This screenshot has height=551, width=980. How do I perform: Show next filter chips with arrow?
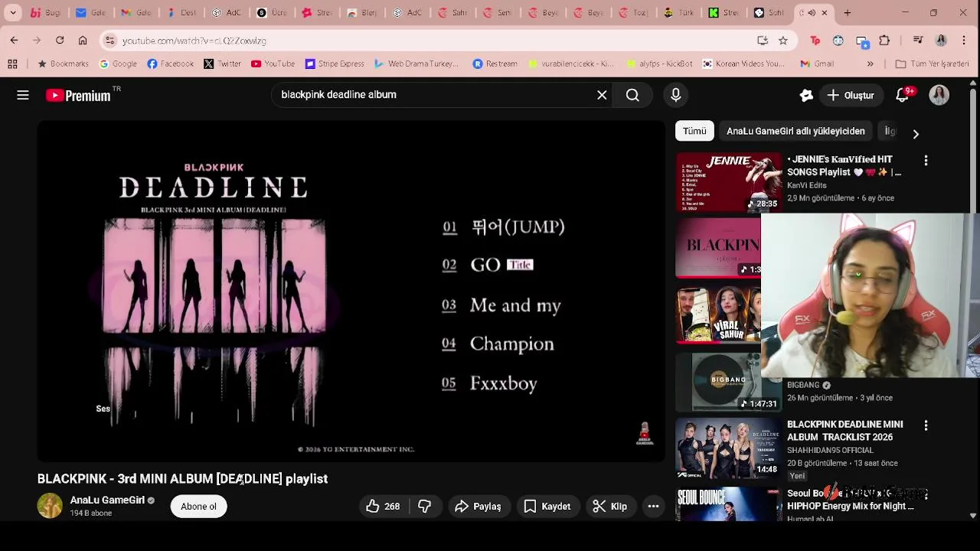click(x=916, y=133)
